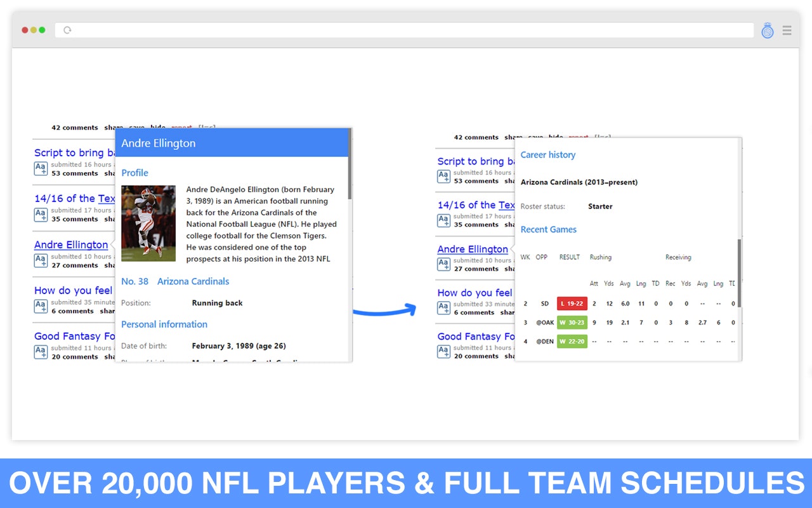Viewport: 812px width, 508px height.
Task: Open '35 comments' beside Career history popup
Action: (x=476, y=225)
